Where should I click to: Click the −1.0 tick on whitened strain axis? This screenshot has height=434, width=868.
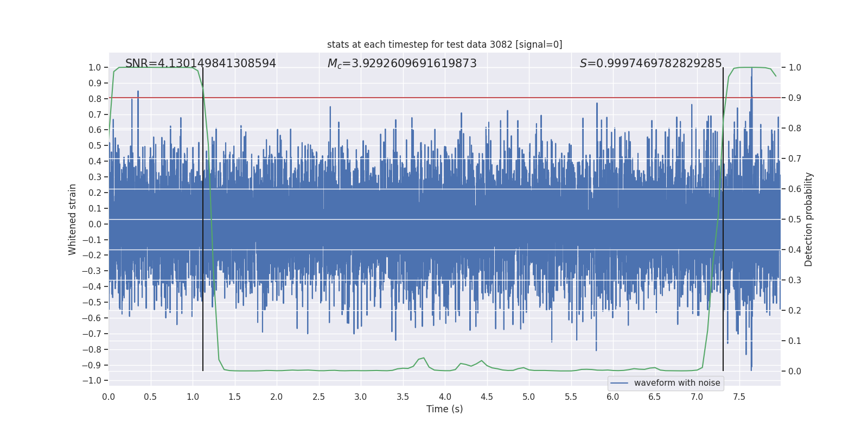tap(92, 381)
